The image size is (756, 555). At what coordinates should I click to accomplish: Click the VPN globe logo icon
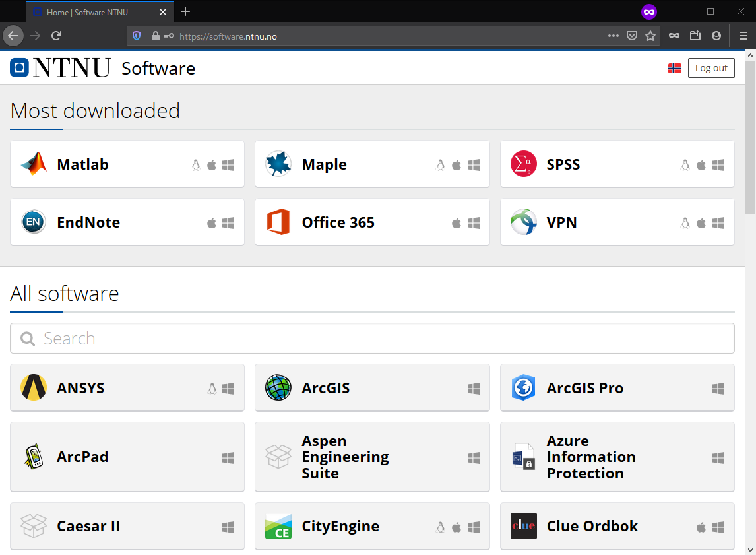[x=524, y=222]
